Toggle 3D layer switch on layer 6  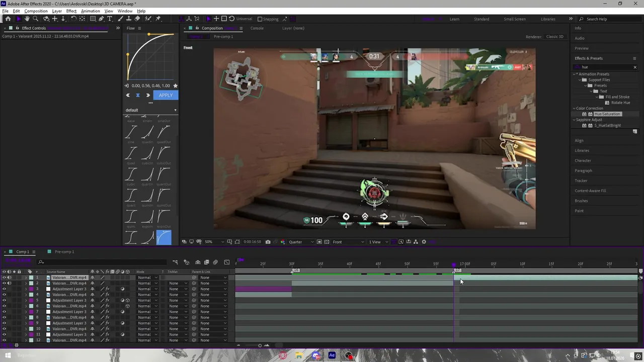128,306
